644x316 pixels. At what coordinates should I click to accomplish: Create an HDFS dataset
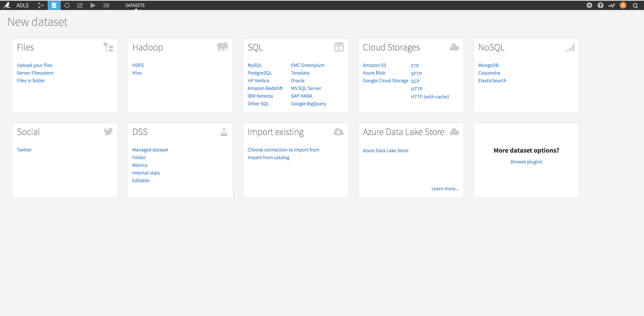[138, 65]
